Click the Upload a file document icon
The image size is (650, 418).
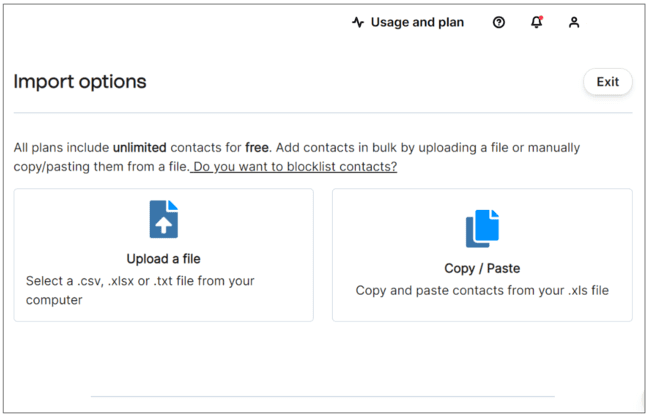[163, 219]
